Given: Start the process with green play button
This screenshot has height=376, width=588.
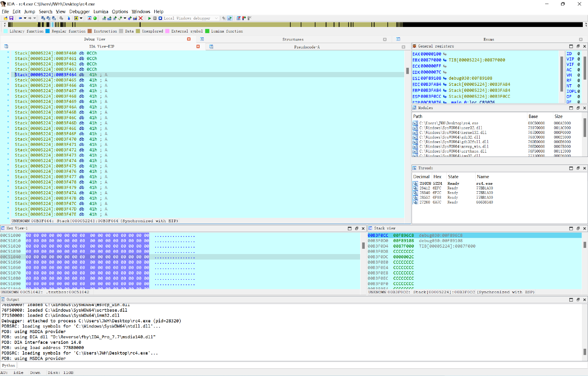Looking at the screenshot, I should pyautogui.click(x=149, y=18).
